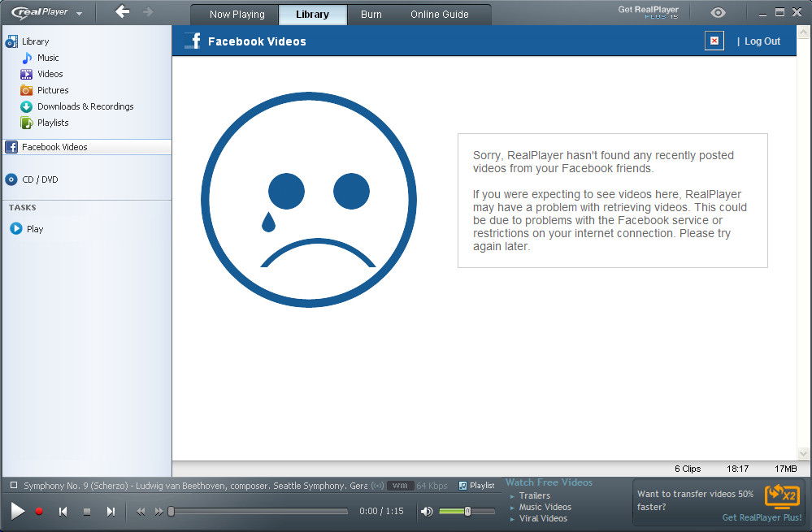
Task: Open Watch Free Videos link
Action: pyautogui.click(x=549, y=482)
